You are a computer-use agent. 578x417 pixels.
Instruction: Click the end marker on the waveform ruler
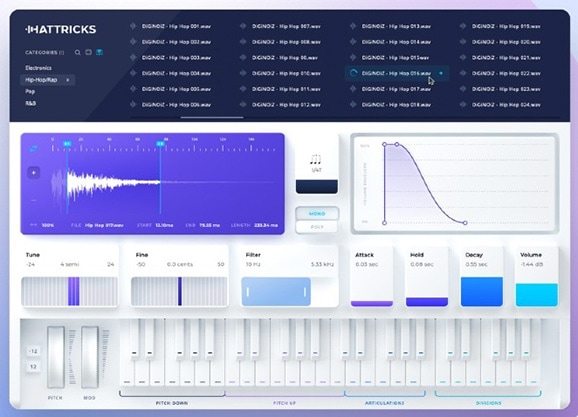tap(160, 144)
